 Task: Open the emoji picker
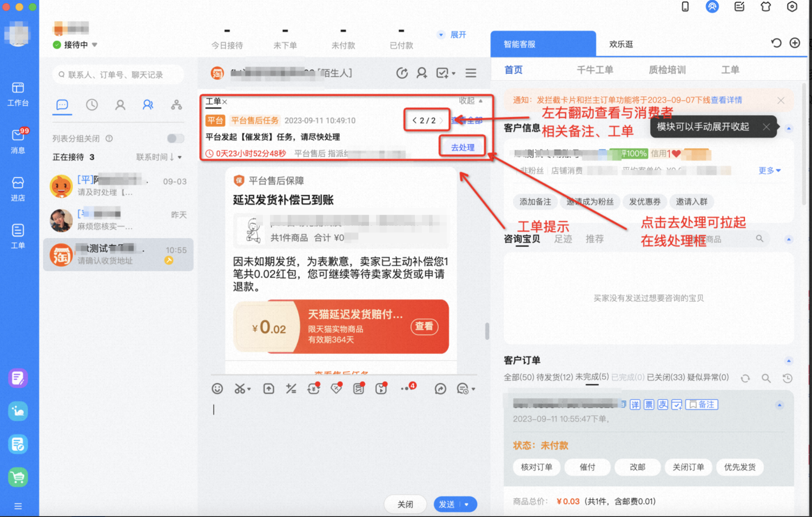217,388
